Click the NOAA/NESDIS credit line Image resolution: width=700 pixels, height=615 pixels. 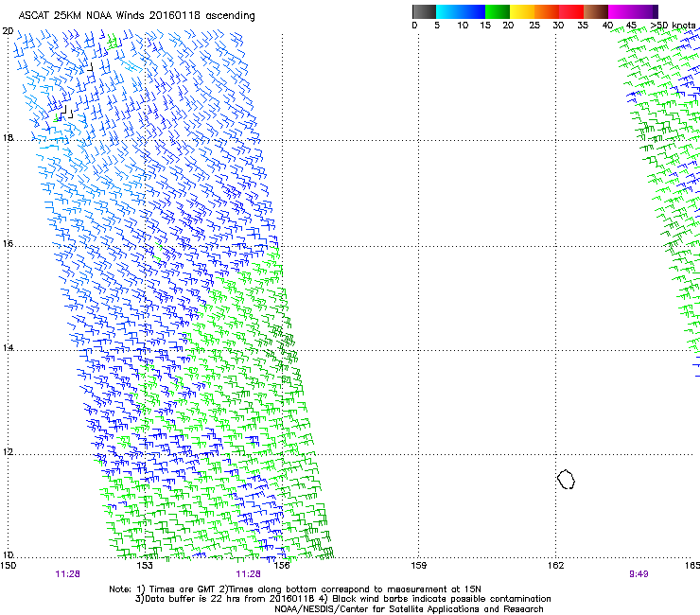click(x=409, y=609)
